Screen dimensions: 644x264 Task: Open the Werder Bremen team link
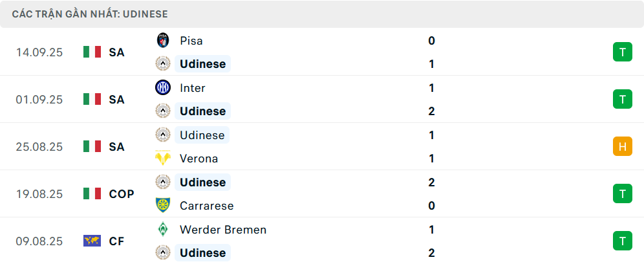click(223, 230)
